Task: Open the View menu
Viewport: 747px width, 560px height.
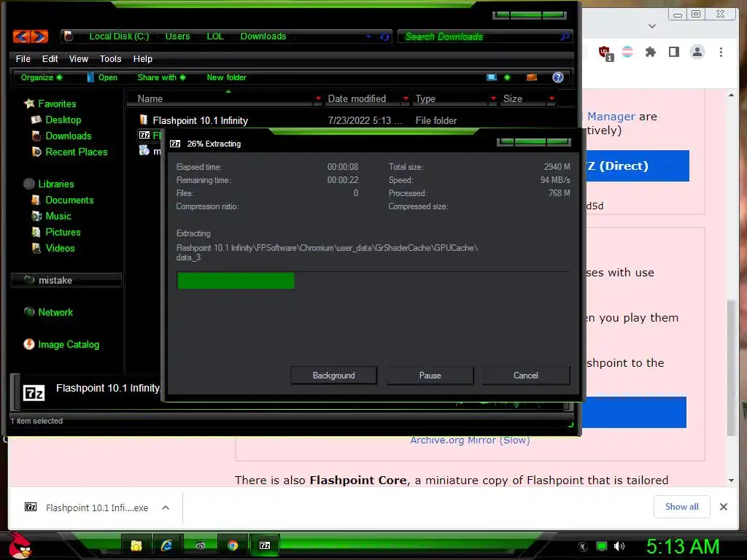Action: (x=79, y=58)
